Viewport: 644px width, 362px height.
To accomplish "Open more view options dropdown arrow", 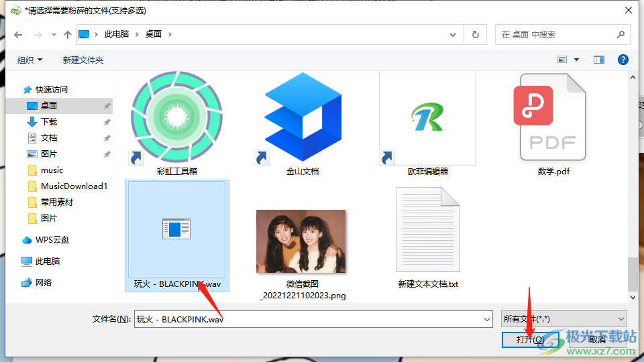I will [577, 60].
